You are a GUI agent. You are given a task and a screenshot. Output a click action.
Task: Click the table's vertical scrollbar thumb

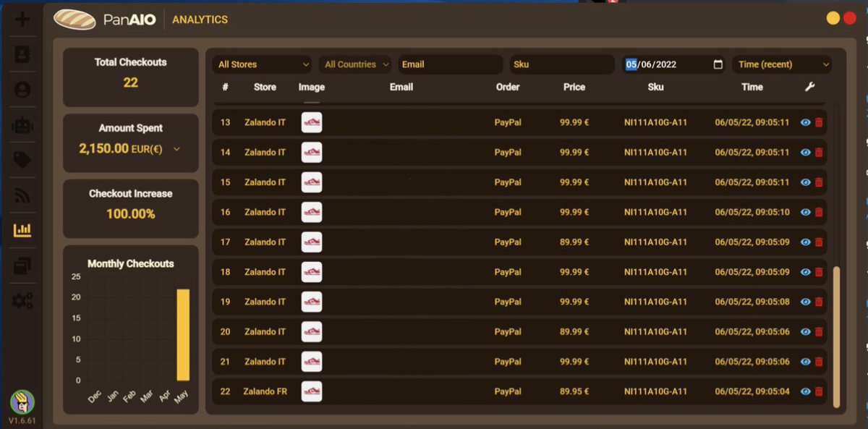click(837, 336)
